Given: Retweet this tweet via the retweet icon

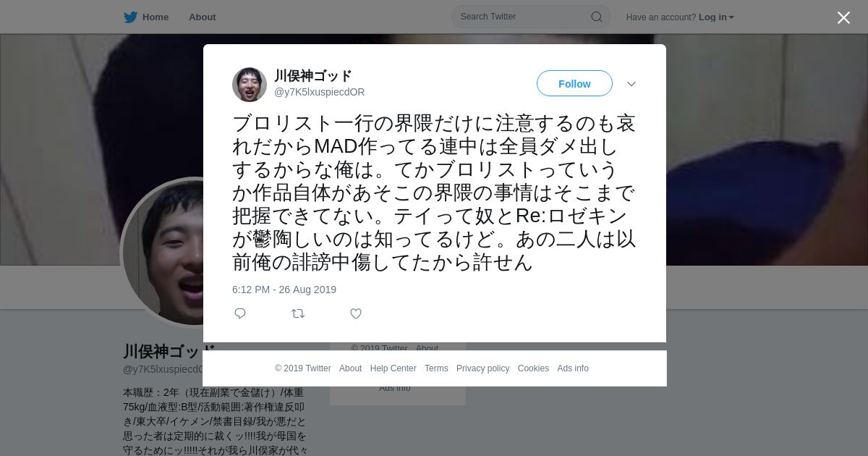Looking at the screenshot, I should click(298, 313).
